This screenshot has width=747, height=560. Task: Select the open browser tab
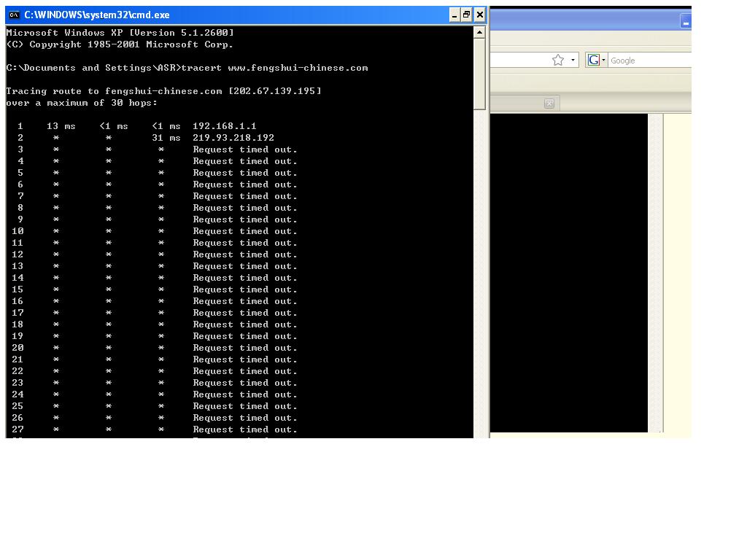(x=518, y=104)
